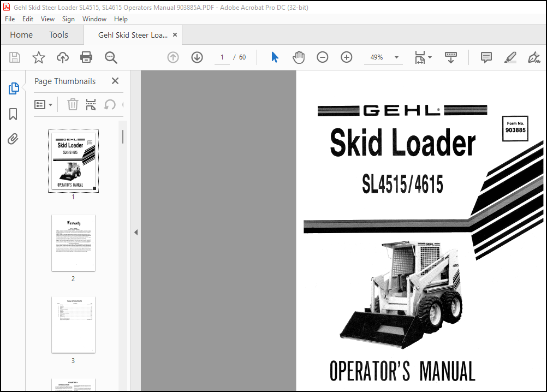This screenshot has width=547, height=392.
Task: Close the Page Thumbnails panel
Action: 115,81
